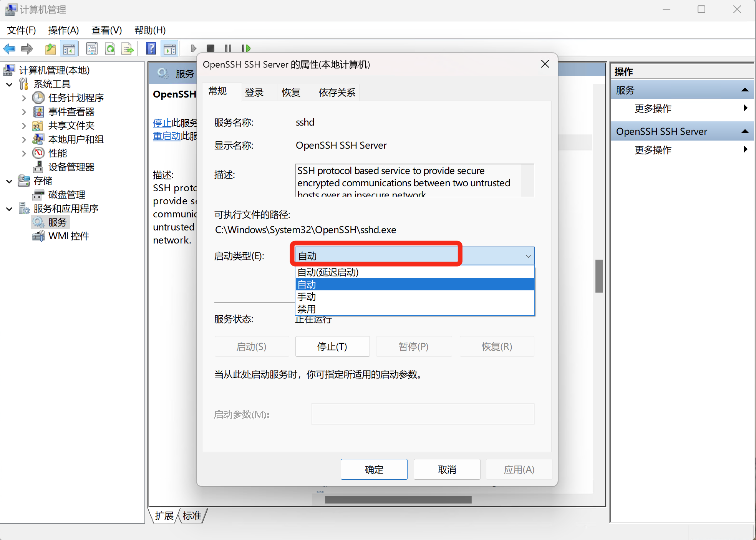Expand the 本地用户和组 node chevron
Screen dimensions: 756x540
24,139
